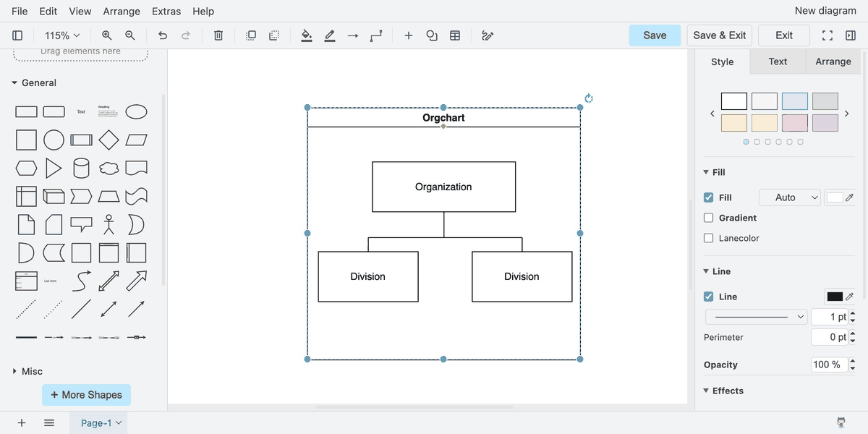Toggle the left sidebar panel icon
This screenshot has height=434, width=868.
(18, 35)
